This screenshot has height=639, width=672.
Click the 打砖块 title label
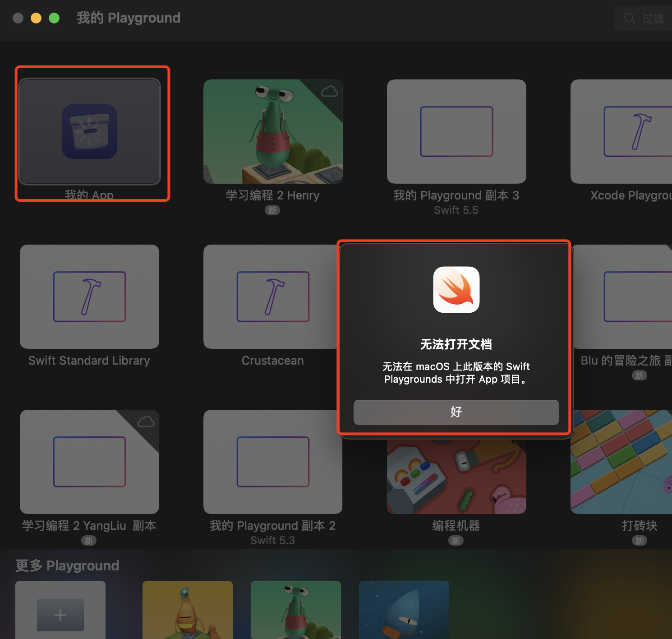click(x=640, y=526)
